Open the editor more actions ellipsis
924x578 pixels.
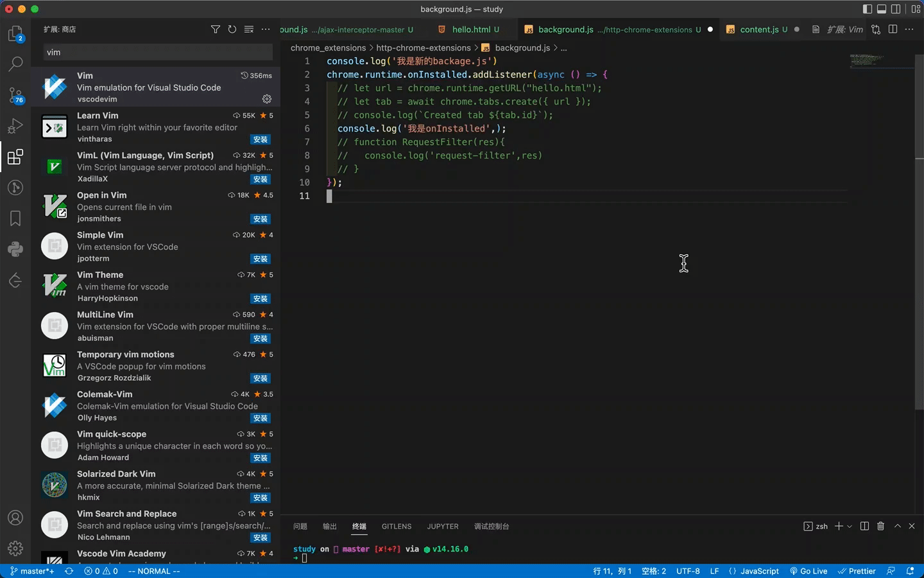[909, 30]
